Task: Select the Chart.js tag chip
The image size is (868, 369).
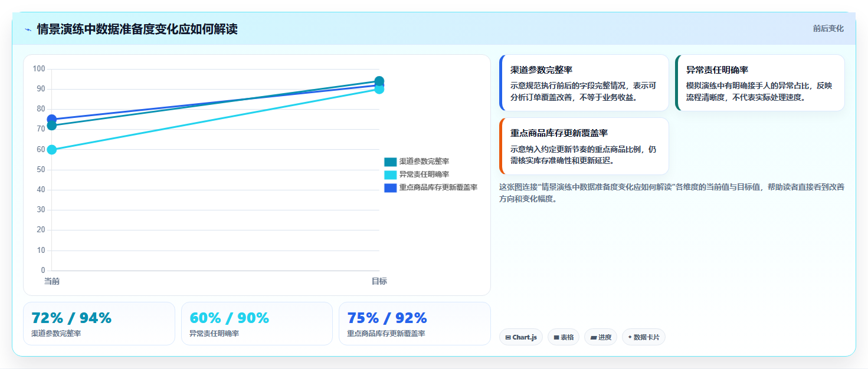Action: 520,337
